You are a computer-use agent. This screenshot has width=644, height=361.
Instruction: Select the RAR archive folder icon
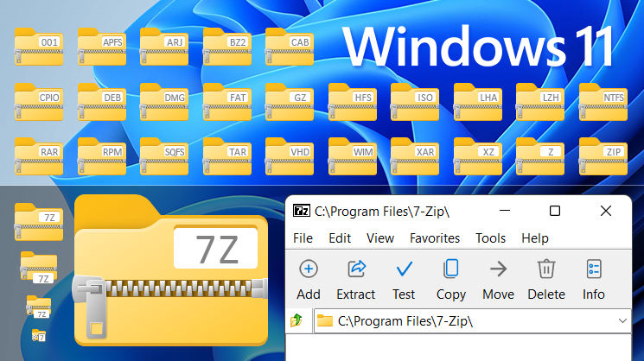click(x=39, y=156)
